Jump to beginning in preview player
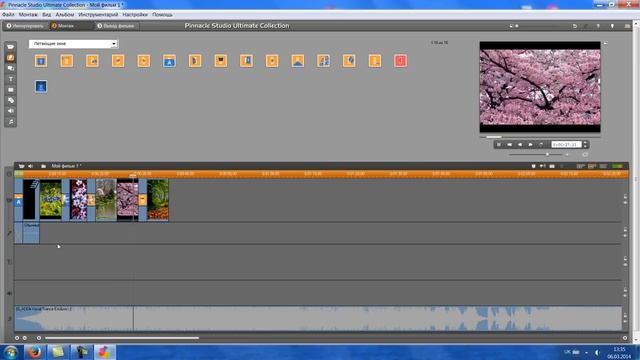The image size is (640, 360). [x=509, y=144]
